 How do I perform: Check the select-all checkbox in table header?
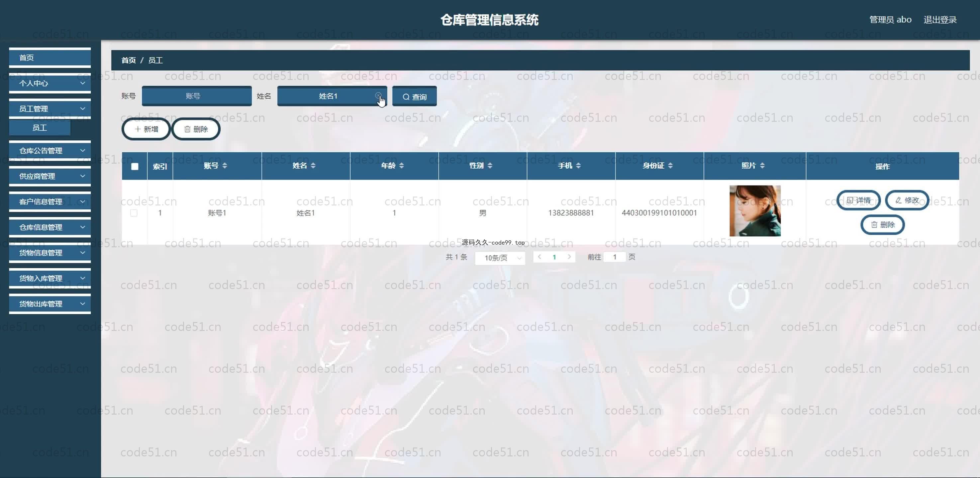tap(135, 167)
